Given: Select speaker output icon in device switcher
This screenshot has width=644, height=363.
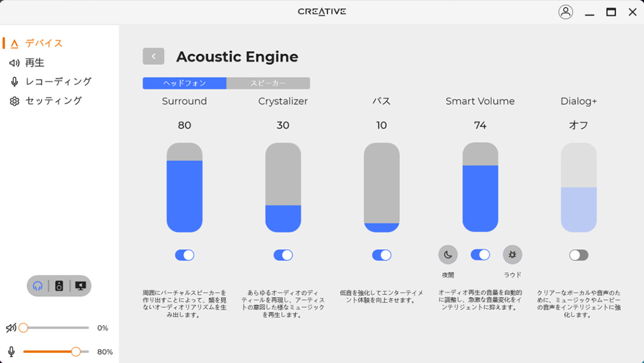Looking at the screenshot, I should [x=59, y=286].
